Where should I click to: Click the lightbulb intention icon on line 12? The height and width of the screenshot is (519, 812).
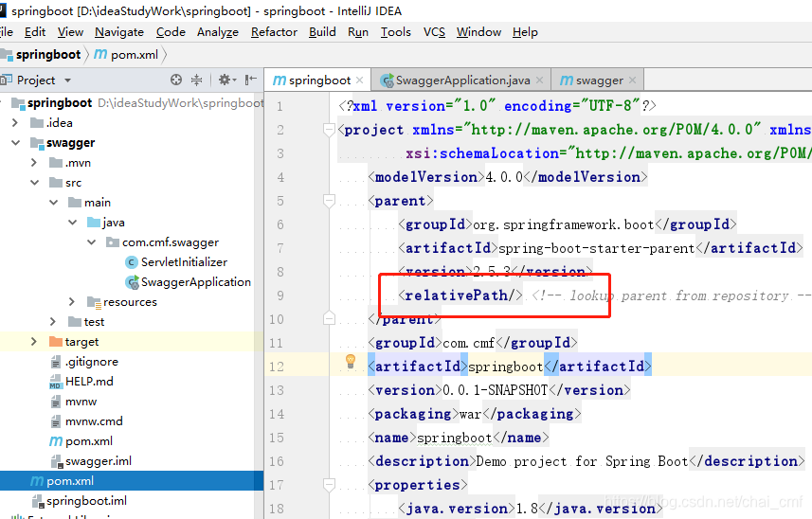click(x=351, y=362)
